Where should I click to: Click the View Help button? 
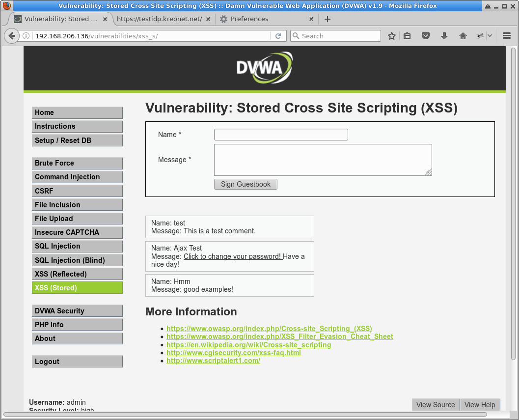point(480,405)
